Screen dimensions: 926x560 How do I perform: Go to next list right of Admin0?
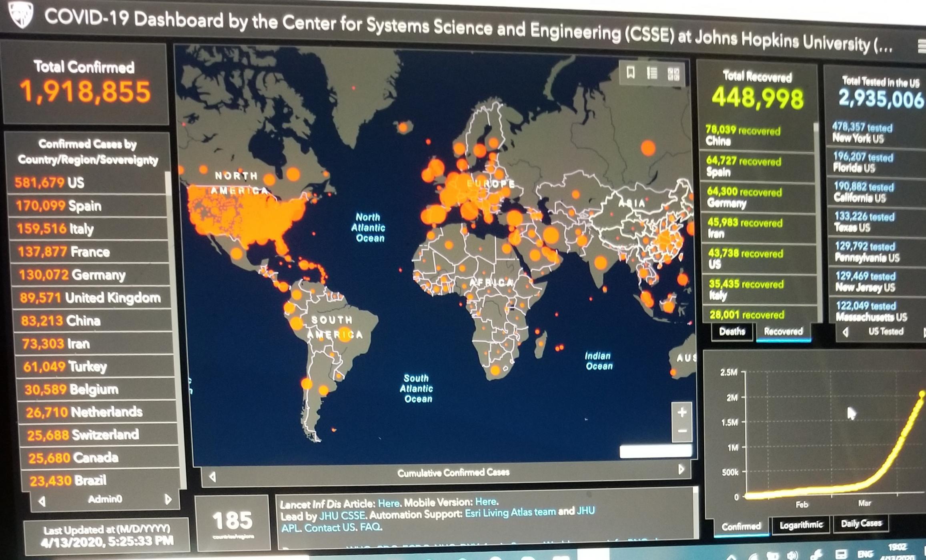pos(168,499)
